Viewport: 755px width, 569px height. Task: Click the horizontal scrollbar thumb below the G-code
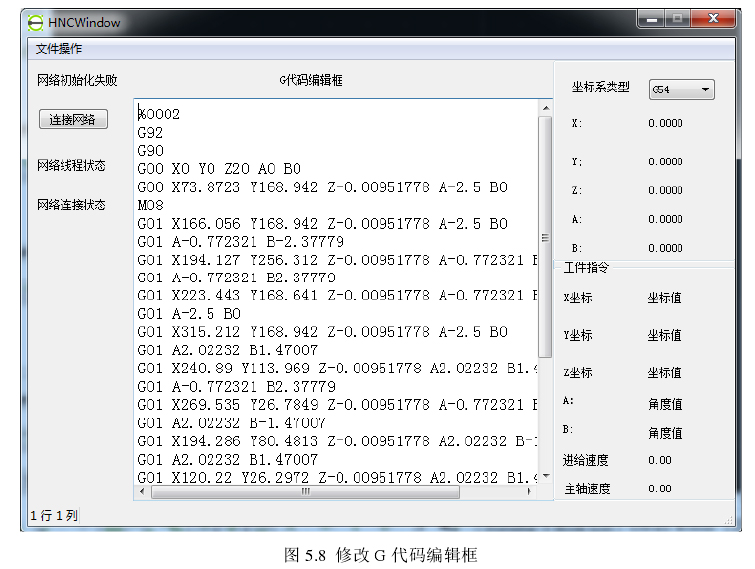click(305, 492)
